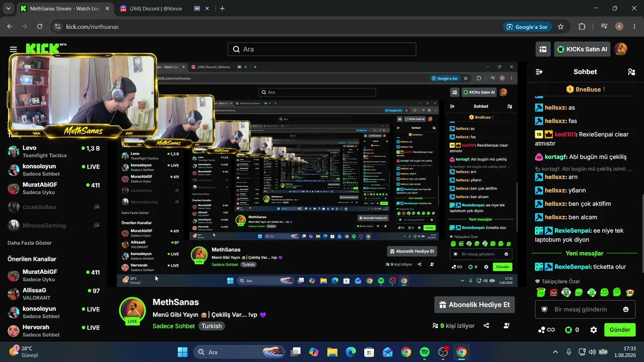Open the Kick hamburger sidebar menu

(13, 49)
